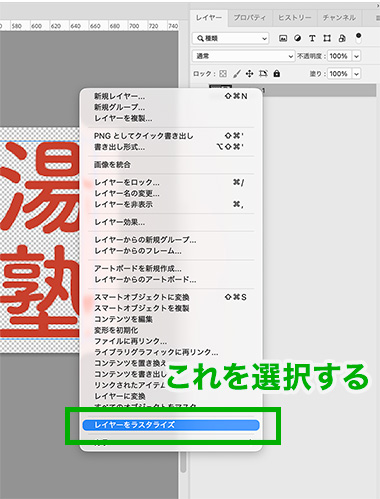380x499 pixels.
Task: Select 画像を統合 in the menu
Action: click(x=170, y=165)
